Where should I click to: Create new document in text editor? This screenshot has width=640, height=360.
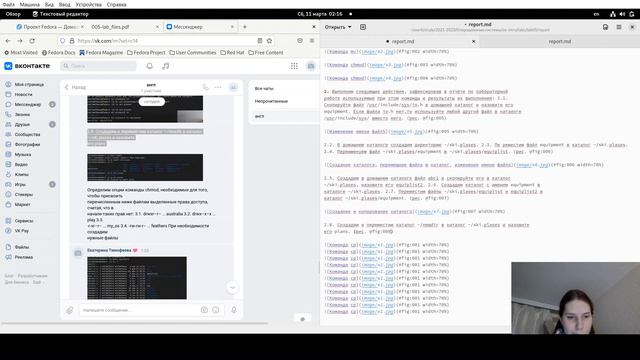pos(363,27)
